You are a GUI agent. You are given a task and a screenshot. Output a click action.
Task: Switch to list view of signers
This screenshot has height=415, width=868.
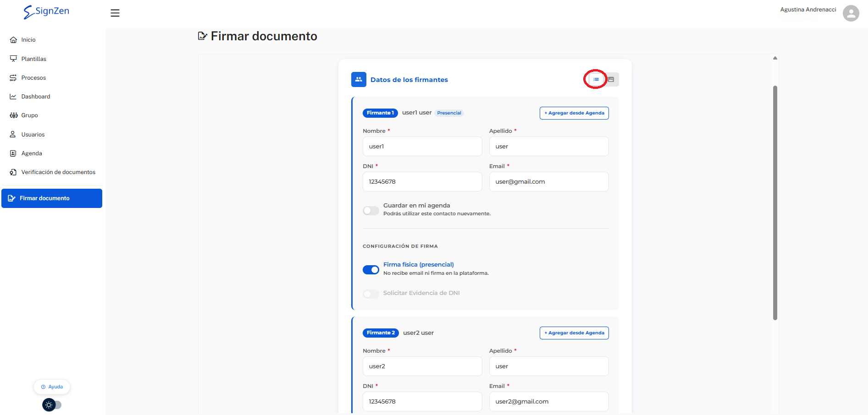pyautogui.click(x=596, y=80)
